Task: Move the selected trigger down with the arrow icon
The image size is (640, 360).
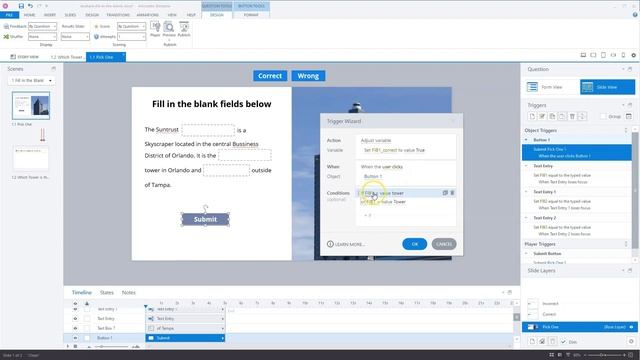Action: click(582, 117)
